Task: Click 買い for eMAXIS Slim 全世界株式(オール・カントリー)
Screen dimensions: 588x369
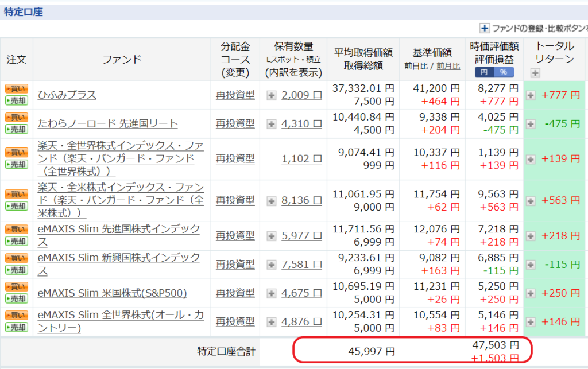Action: (17, 316)
